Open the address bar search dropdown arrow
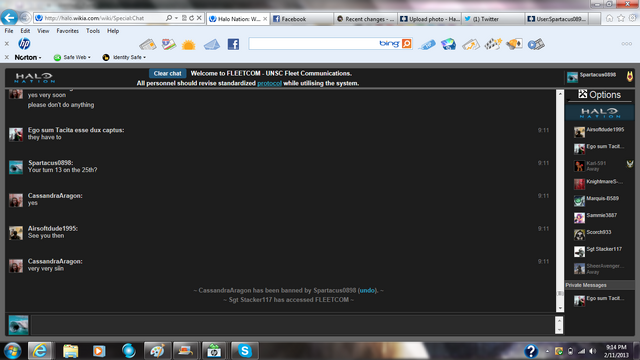 [x=176, y=18]
